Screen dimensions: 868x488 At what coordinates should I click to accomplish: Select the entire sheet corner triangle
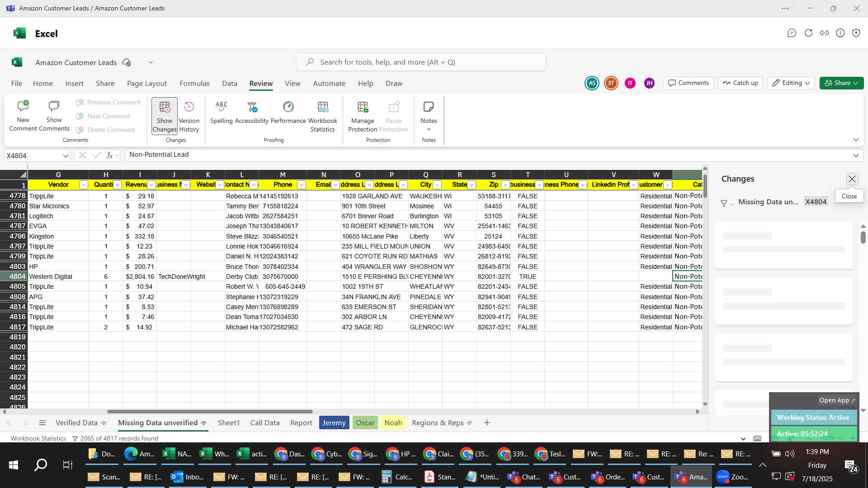(23, 175)
